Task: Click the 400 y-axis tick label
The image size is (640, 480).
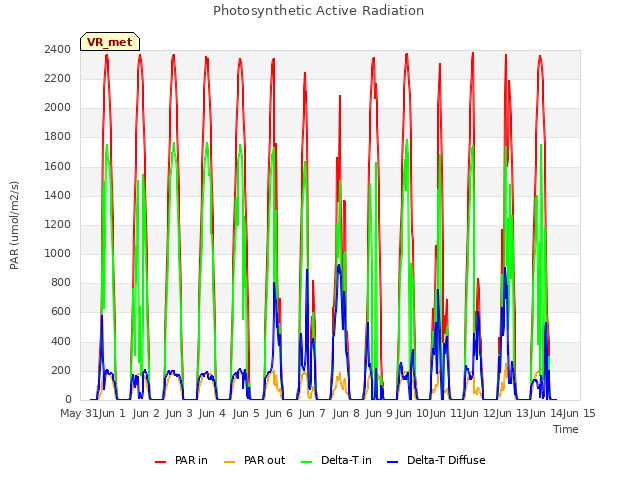Action: [x=61, y=342]
